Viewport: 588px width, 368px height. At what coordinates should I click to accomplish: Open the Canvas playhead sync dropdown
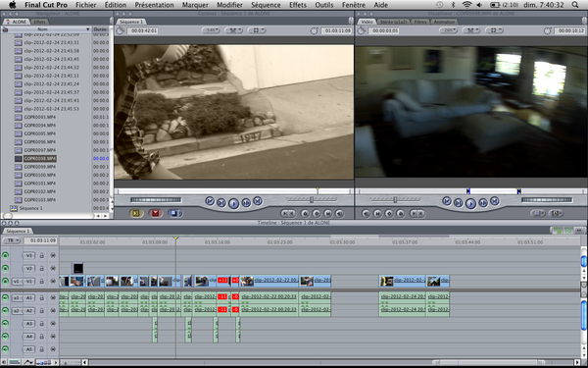tap(233, 30)
